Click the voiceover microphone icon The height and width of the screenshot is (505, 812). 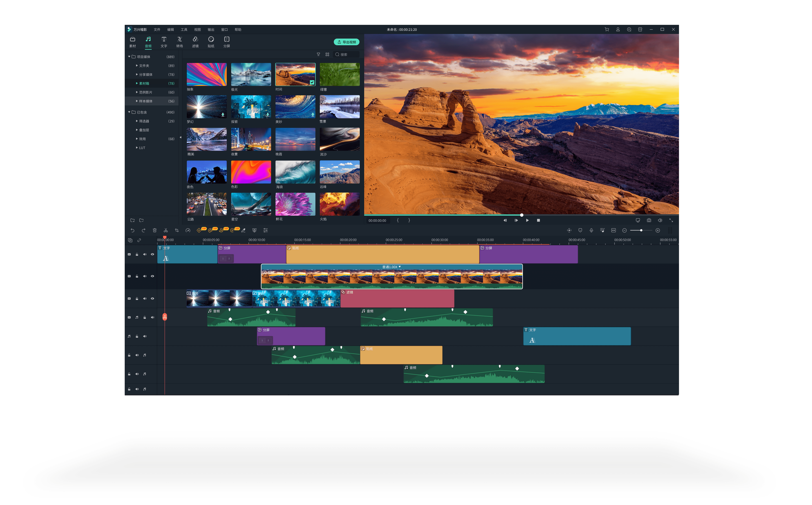(591, 230)
